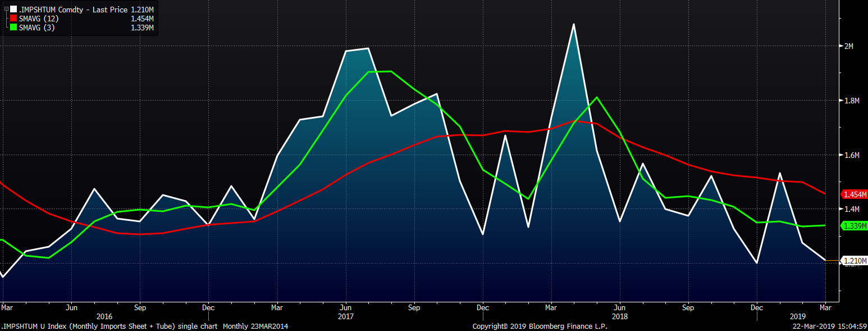Image resolution: width=868 pixels, height=331 pixels.
Task: Click the red SMAVG (12) legend swatch
Action: pyautogui.click(x=13, y=19)
